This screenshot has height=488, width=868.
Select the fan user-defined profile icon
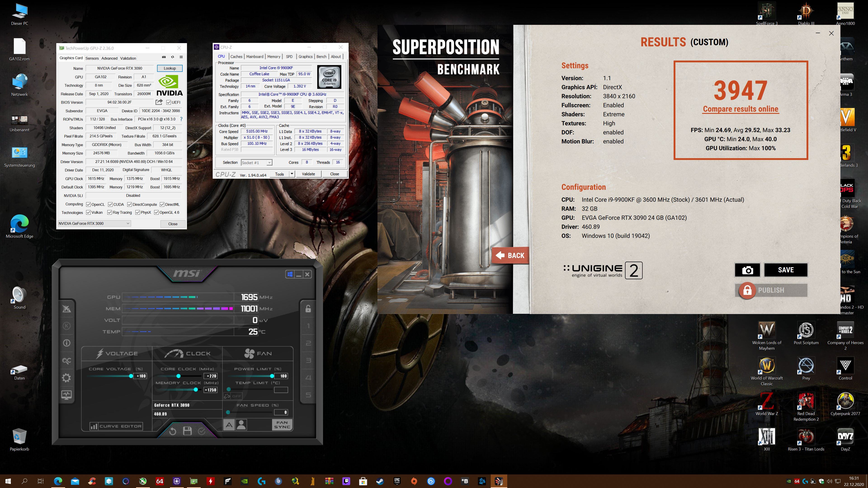241,425
